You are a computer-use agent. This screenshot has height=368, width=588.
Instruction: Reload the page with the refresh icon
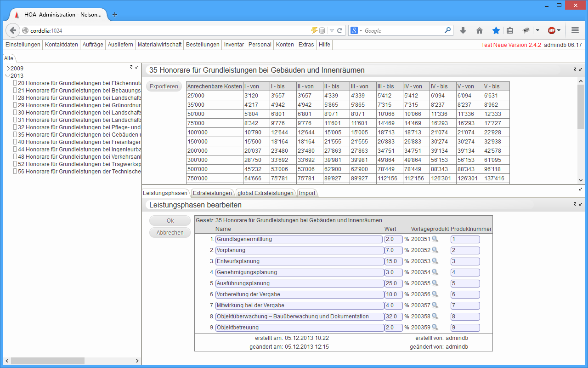[340, 30]
